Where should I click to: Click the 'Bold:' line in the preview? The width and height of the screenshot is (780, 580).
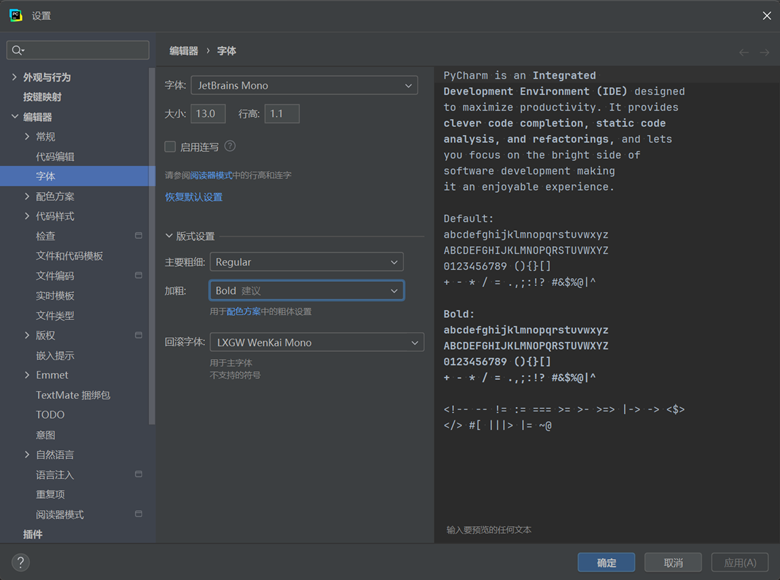pos(459,314)
